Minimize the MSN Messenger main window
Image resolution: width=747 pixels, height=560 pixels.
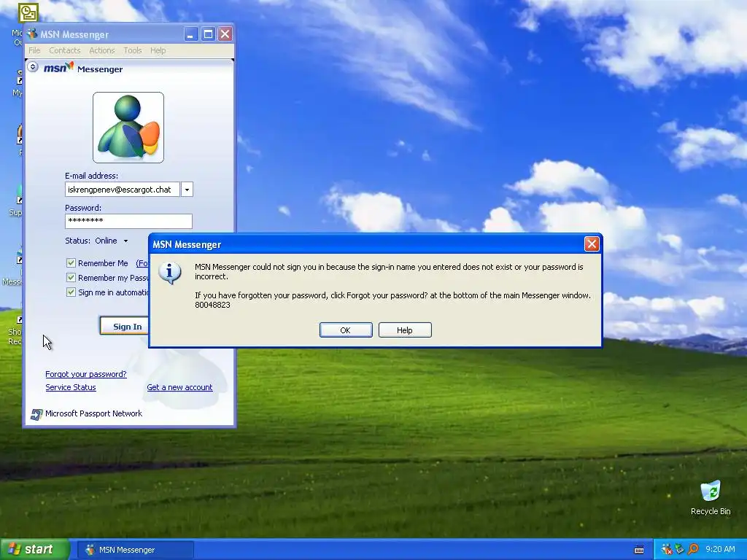pos(190,34)
